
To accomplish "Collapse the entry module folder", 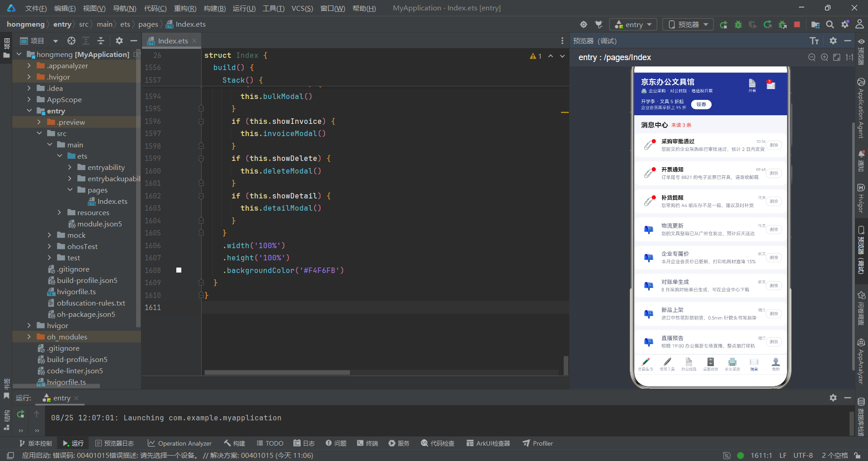I will (29, 111).
